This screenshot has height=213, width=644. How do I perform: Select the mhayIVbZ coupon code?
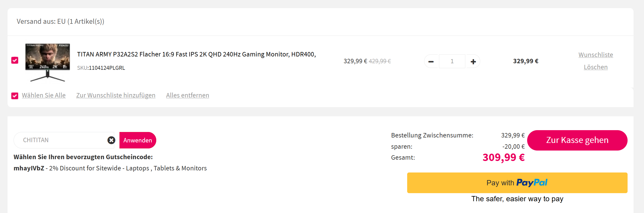click(29, 168)
